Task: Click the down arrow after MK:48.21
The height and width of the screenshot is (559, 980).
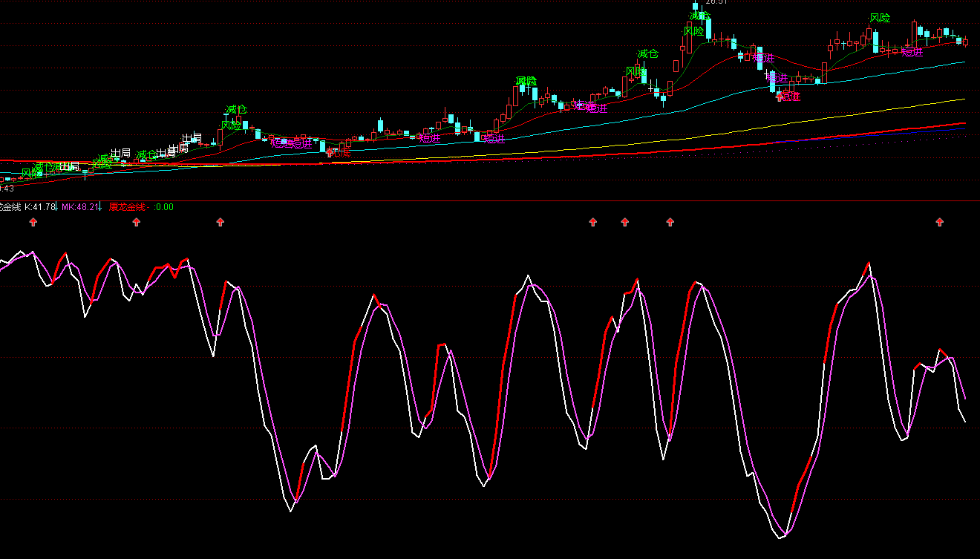Action: pyautogui.click(x=100, y=207)
